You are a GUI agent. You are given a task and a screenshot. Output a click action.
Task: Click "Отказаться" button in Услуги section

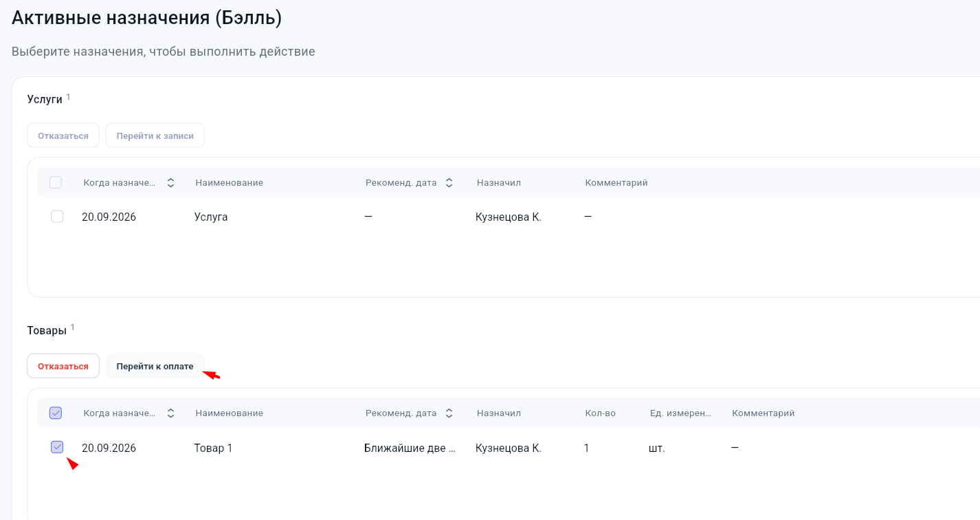point(63,136)
